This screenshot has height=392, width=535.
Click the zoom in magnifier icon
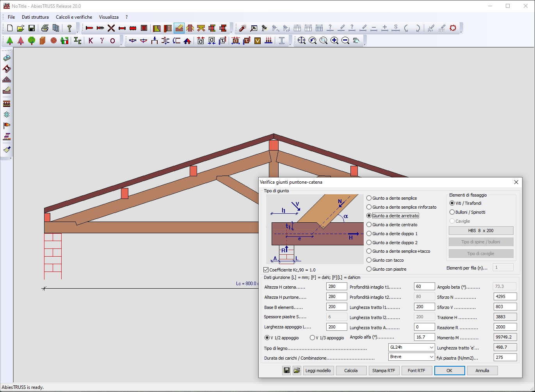(x=334, y=41)
